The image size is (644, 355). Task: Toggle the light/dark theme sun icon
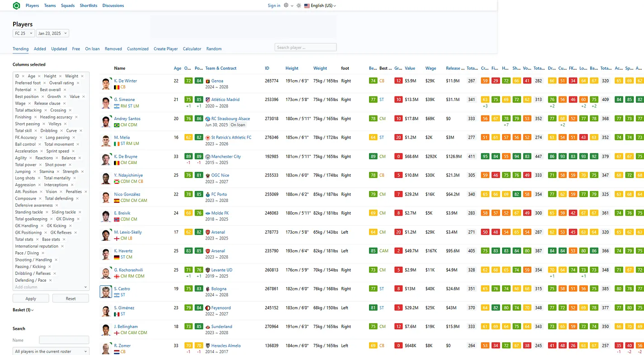pyautogui.click(x=298, y=5)
